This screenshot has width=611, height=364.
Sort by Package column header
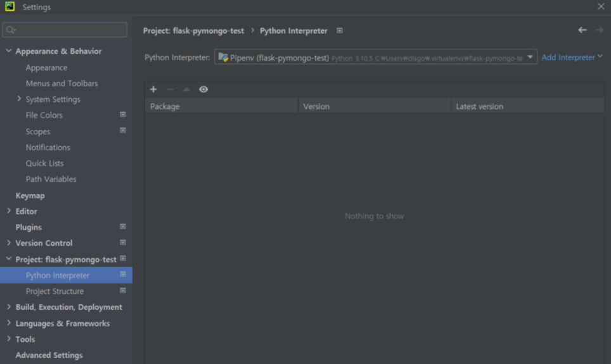coord(221,106)
